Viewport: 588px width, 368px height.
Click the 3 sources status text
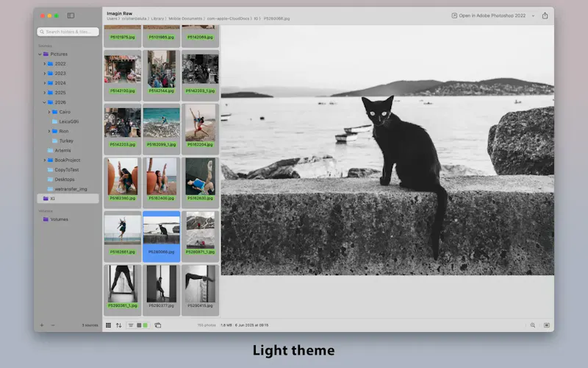(x=90, y=325)
